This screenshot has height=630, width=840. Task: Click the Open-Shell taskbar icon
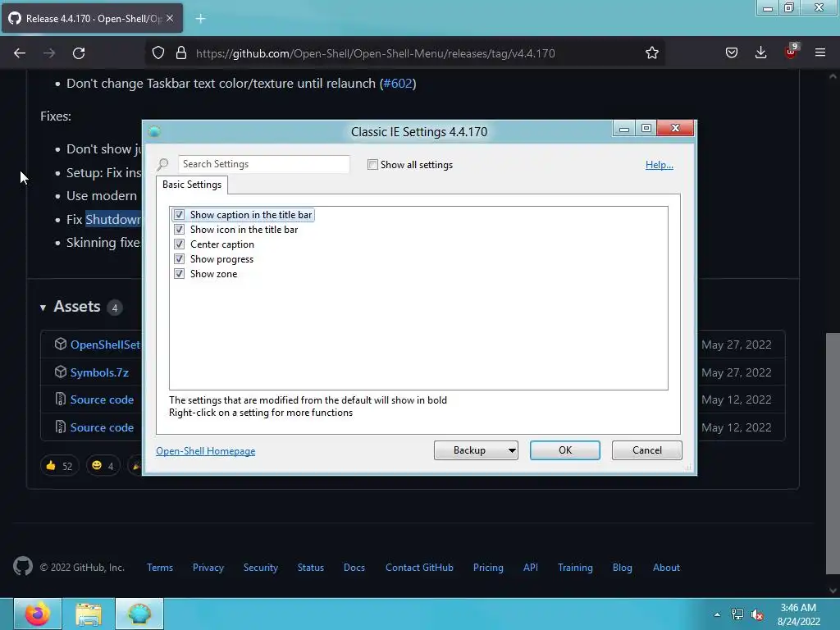[139, 614]
